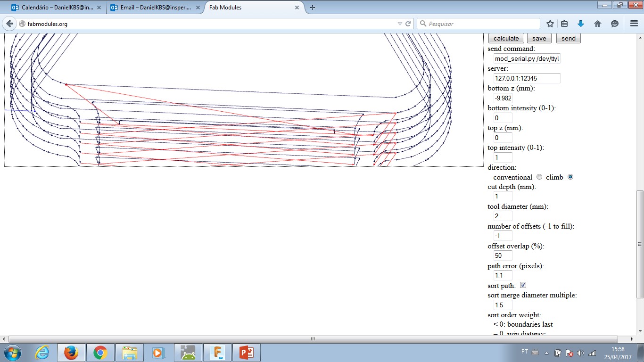The width and height of the screenshot is (644, 362).
Task: Click the horizontal page scrollbar thumb
Action: tap(313, 339)
